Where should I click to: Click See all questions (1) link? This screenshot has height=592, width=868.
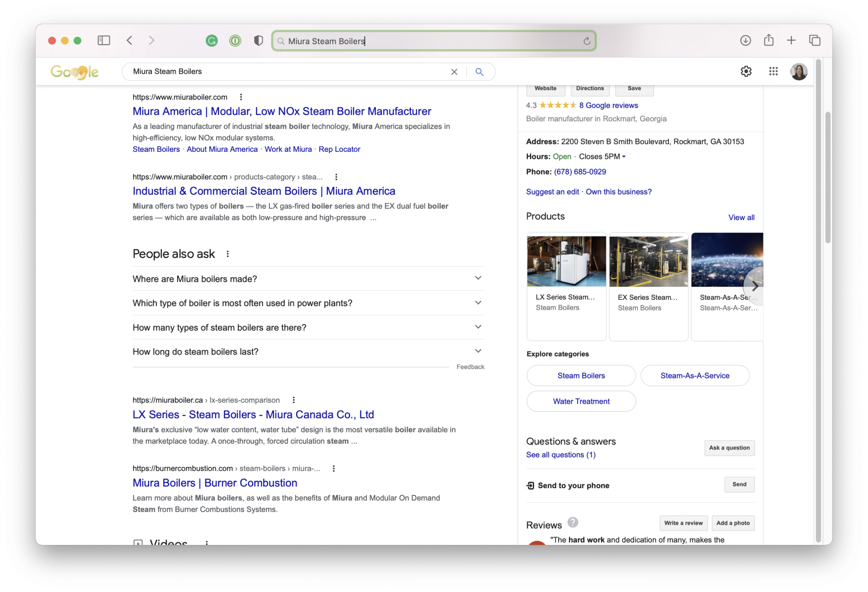click(x=561, y=455)
